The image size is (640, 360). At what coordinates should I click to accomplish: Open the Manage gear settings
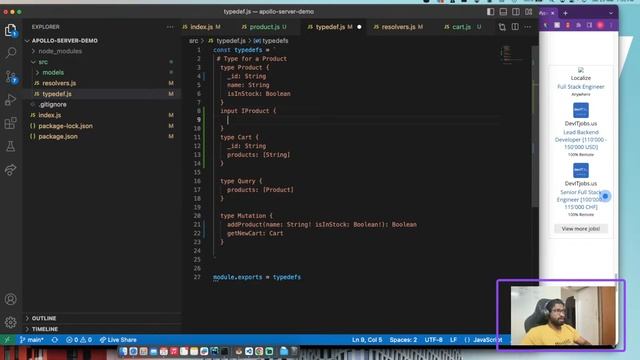point(11,322)
